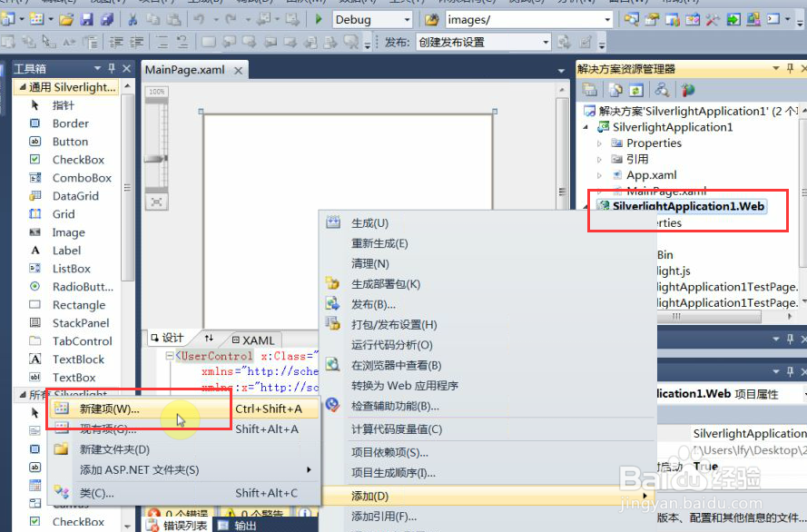
Task: Open the 输出 output tab
Action: coord(237,526)
